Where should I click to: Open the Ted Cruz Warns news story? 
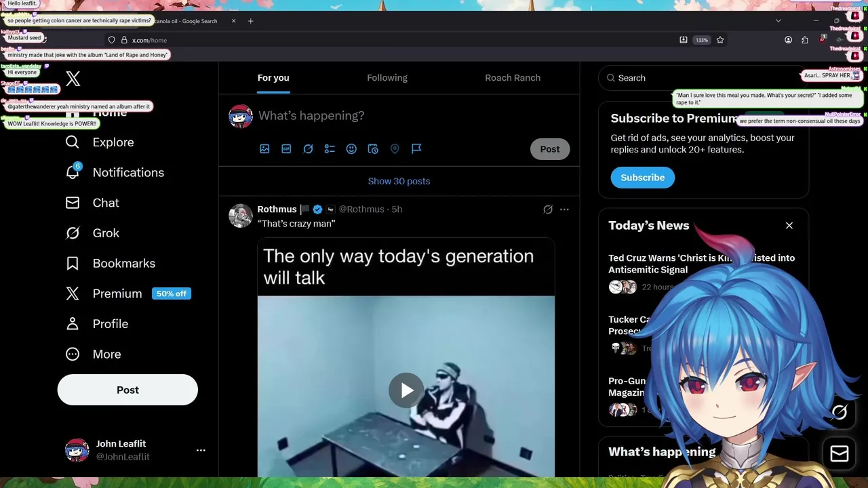(x=701, y=264)
